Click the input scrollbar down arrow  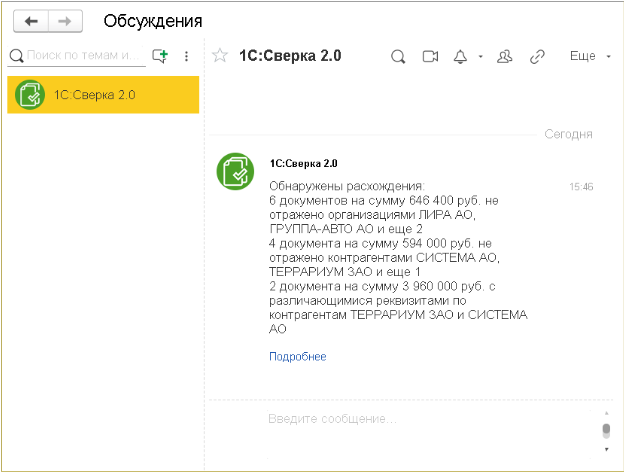[606, 450]
